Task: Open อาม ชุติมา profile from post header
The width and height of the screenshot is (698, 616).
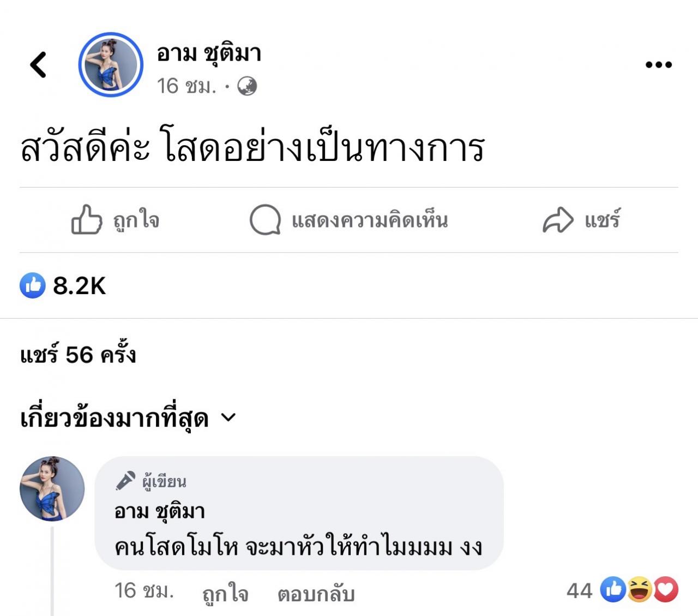Action: (209, 53)
